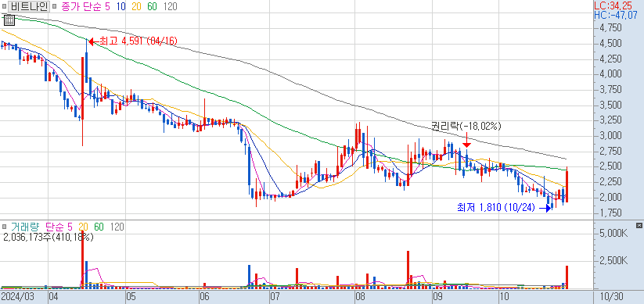Select the green 60 volume moving average label

coord(99,227)
